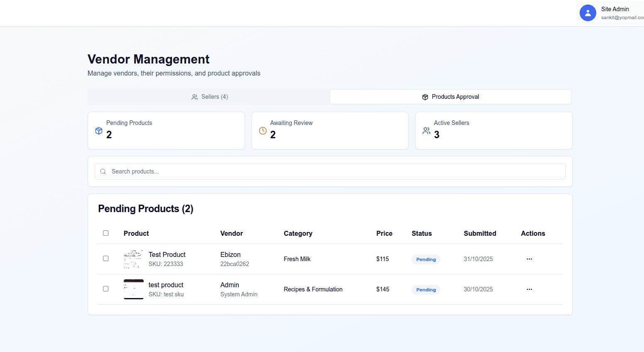Click the Site Admin profile avatar icon
The image size is (644, 352).
click(588, 13)
